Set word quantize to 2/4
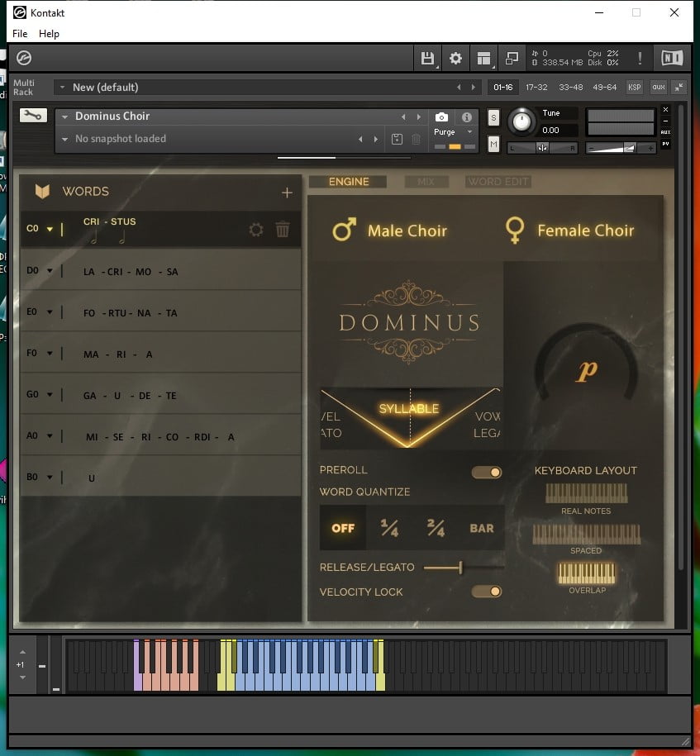The width and height of the screenshot is (700, 756). [436, 528]
